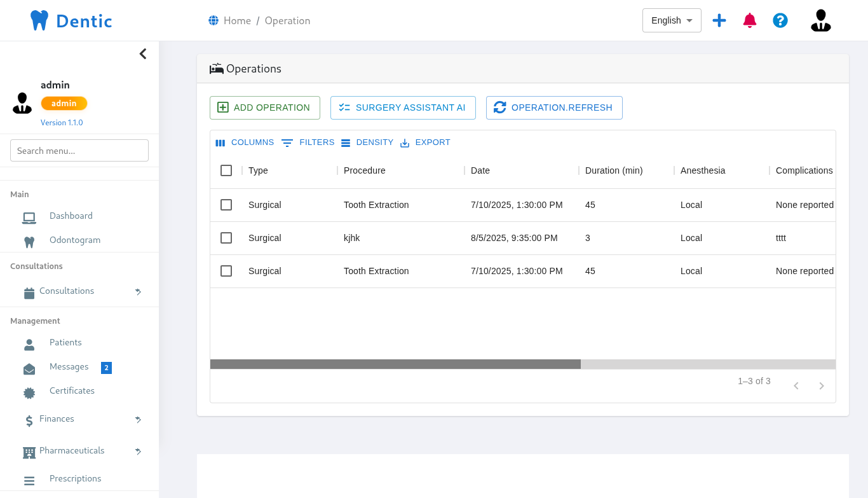Open the Surgery Assistant AI button
Image resolution: width=868 pixels, height=498 pixels.
[403, 107]
